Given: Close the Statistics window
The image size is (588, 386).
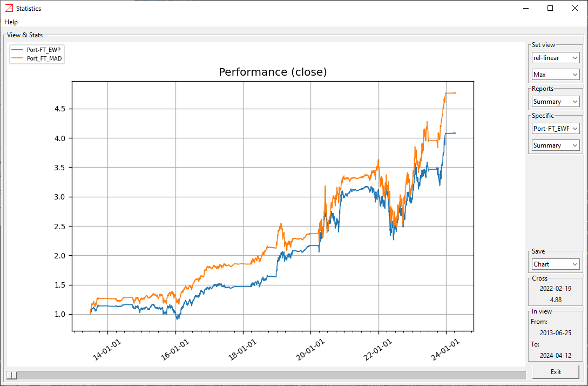Looking at the screenshot, I should click(x=575, y=8).
